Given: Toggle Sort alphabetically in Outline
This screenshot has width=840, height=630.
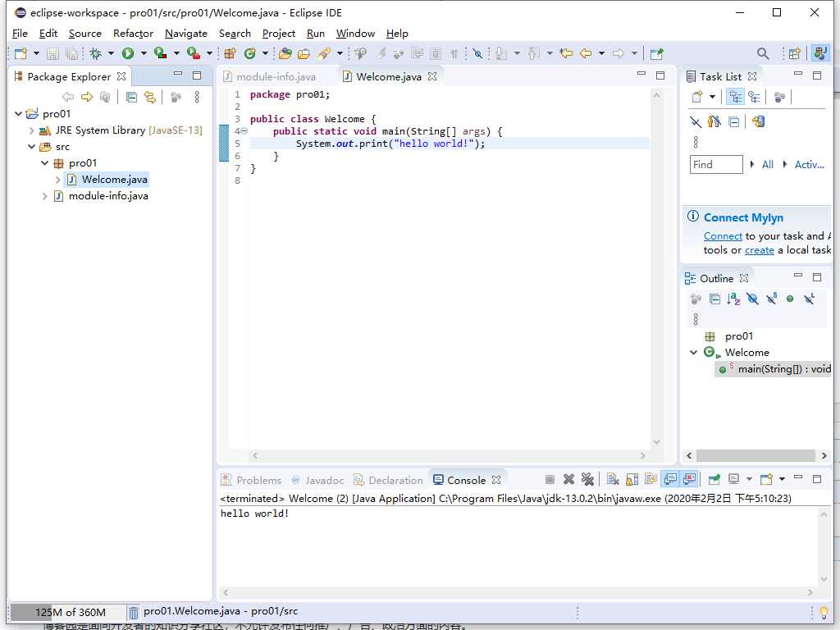Looking at the screenshot, I should point(733,299).
